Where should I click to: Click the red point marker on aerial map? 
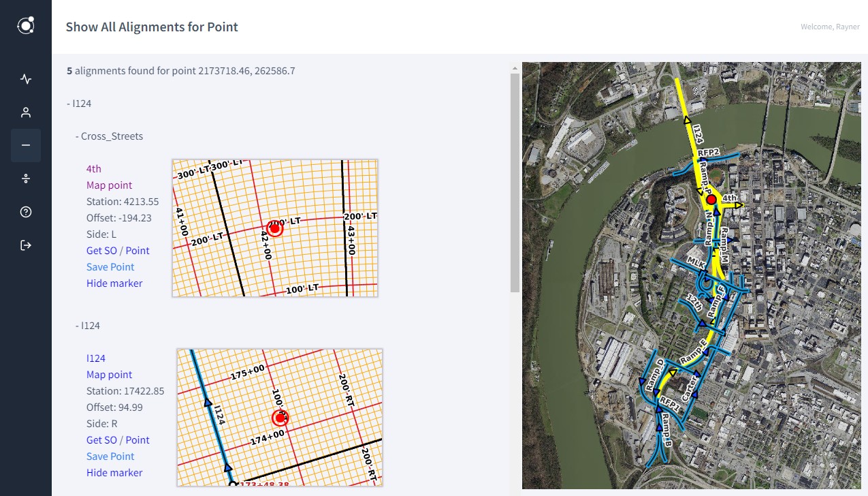pos(711,200)
